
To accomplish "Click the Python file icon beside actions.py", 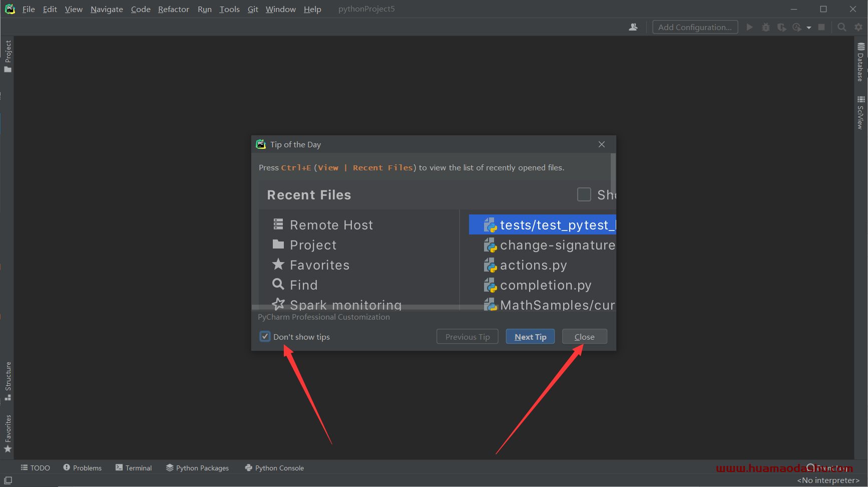I will click(490, 265).
